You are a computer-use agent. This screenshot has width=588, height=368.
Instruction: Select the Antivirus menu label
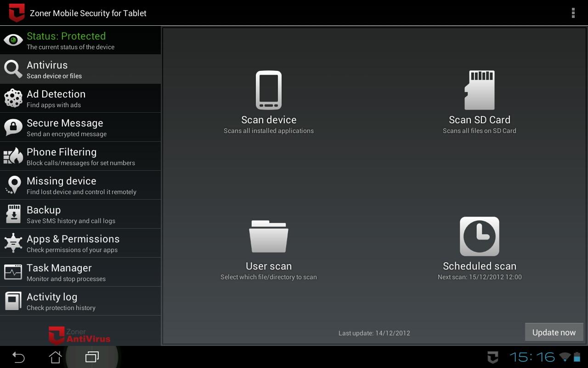pos(47,65)
